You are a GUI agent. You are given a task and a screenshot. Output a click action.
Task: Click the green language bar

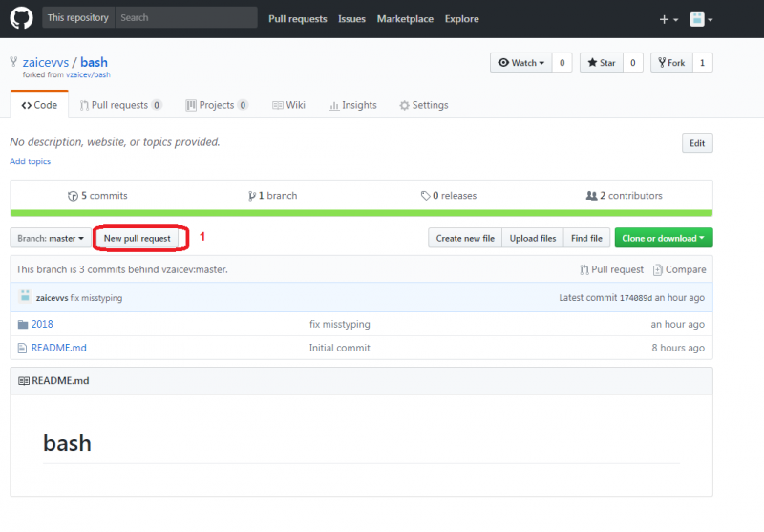[361, 213]
